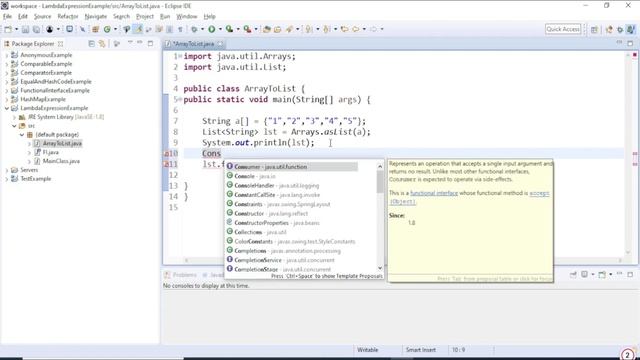Open the Refactor menu

point(68,16)
